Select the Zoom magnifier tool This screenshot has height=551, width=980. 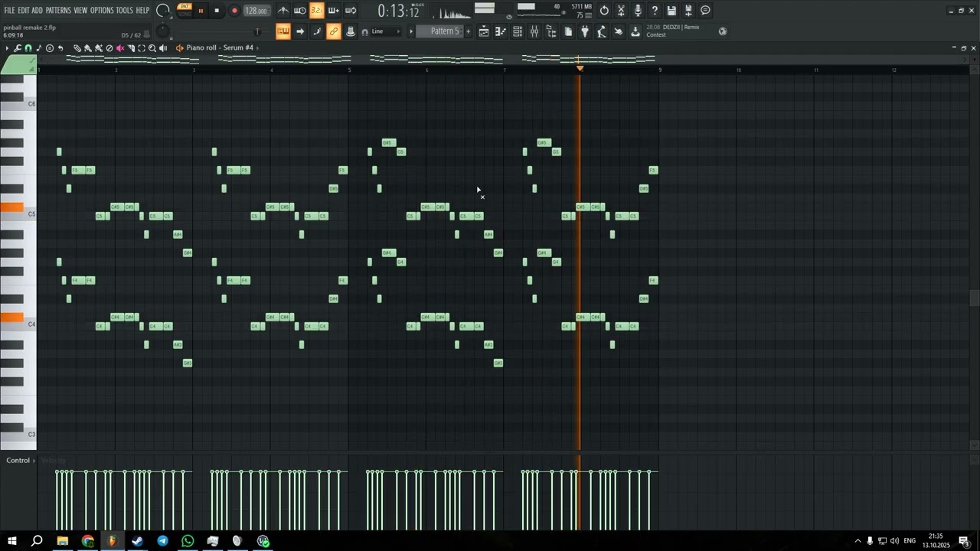coord(152,47)
